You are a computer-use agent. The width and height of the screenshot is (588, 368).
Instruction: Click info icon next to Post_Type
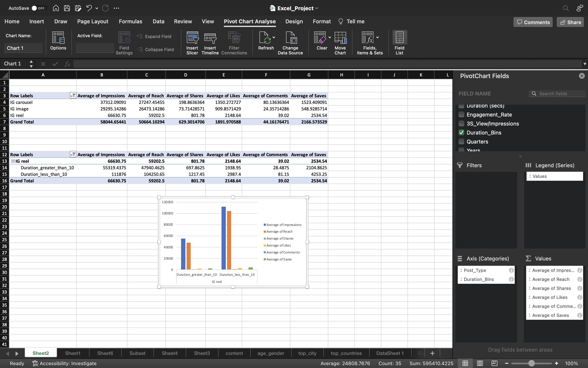point(511,270)
